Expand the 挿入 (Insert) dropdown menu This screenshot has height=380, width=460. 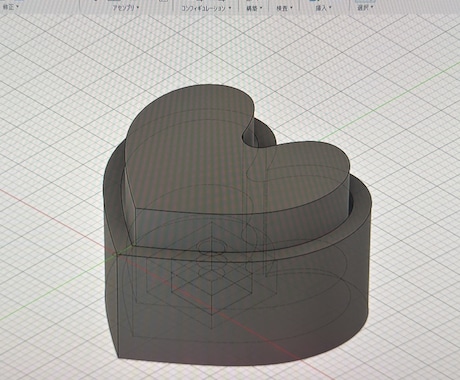(x=323, y=8)
